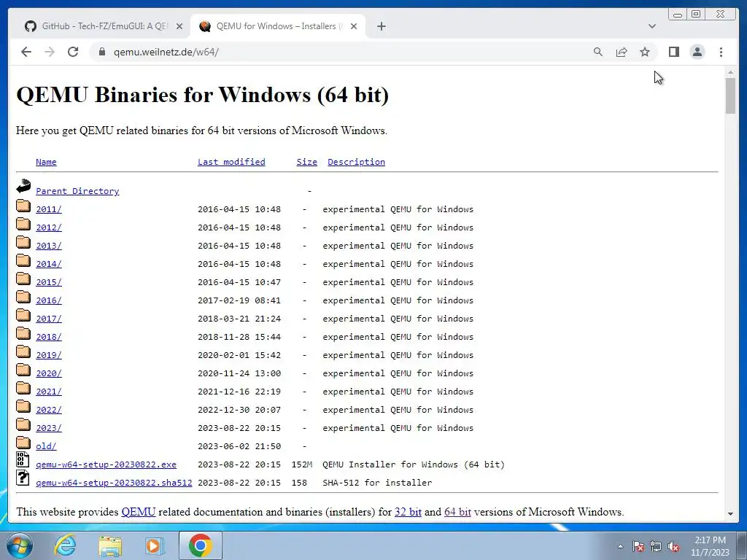Open Windows Explorer from the taskbar
The width and height of the screenshot is (747, 560).
tap(110, 545)
